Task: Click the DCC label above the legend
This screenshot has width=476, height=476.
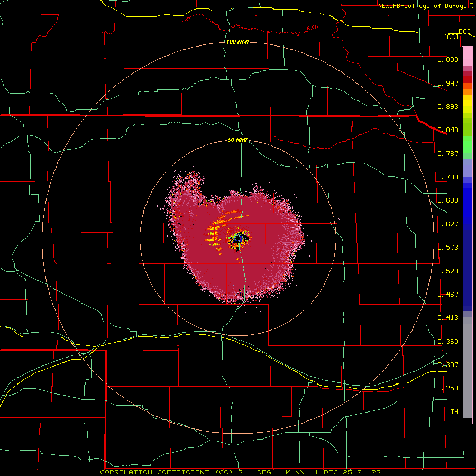Action: 464,32
